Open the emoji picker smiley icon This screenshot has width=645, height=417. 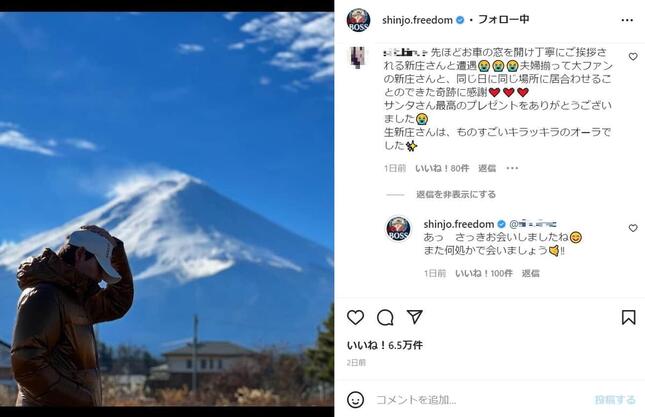pyautogui.click(x=355, y=400)
